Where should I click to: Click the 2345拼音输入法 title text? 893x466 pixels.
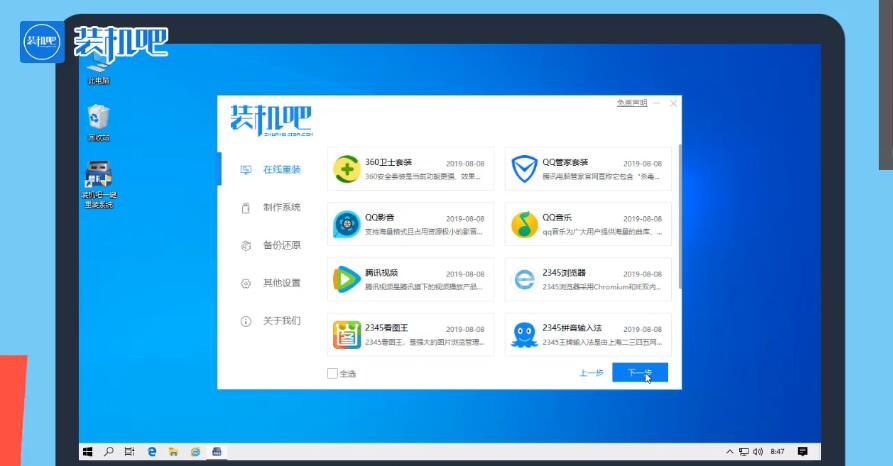point(572,329)
